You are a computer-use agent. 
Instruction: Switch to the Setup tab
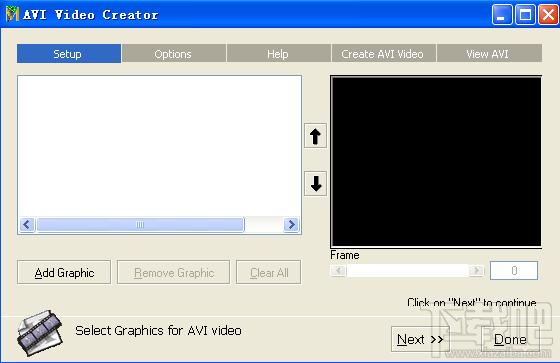(x=69, y=54)
